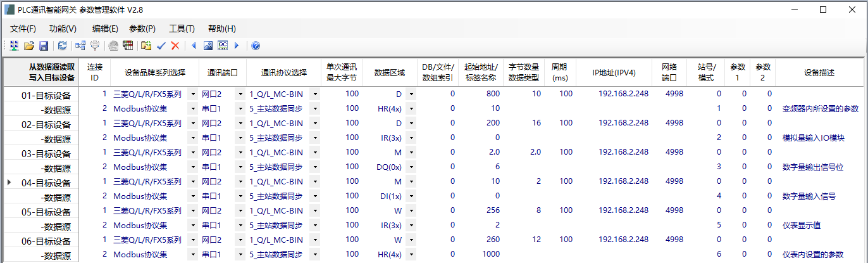Expand port dropdown in 仪表显示值 row
868x263 pixels.
pyautogui.click(x=240, y=225)
